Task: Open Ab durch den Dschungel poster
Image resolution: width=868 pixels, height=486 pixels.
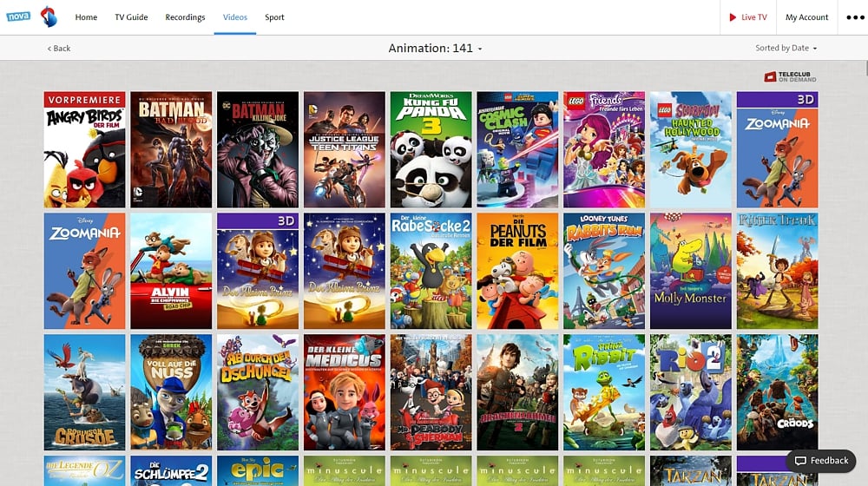Action: pos(258,392)
